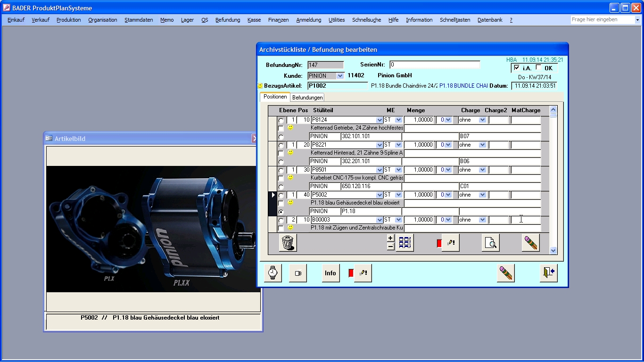Click the exit door icon
This screenshot has height=362, width=644.
pyautogui.click(x=549, y=273)
